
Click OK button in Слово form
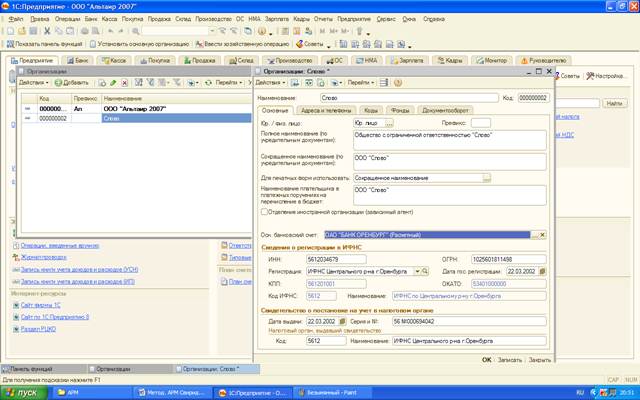[487, 360]
